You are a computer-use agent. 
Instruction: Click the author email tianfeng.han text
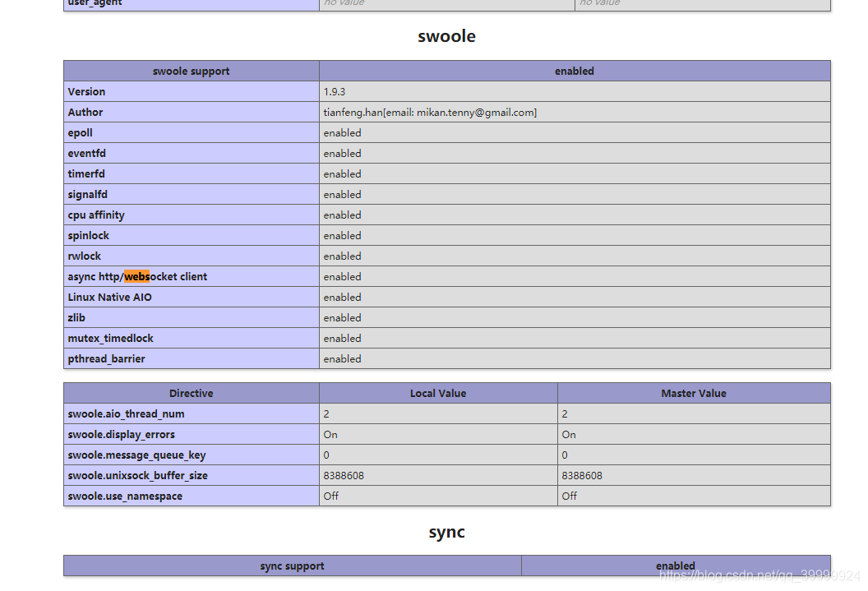pos(430,113)
